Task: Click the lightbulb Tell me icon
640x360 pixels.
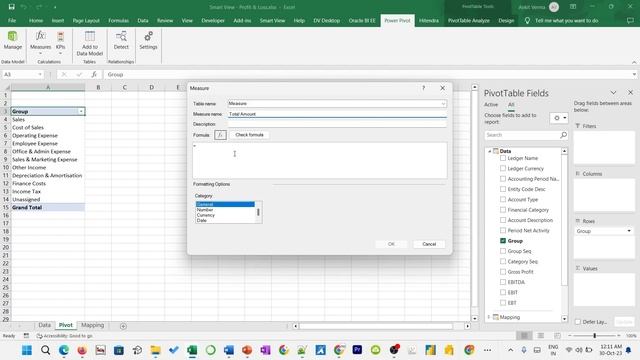Action: pyautogui.click(x=527, y=20)
